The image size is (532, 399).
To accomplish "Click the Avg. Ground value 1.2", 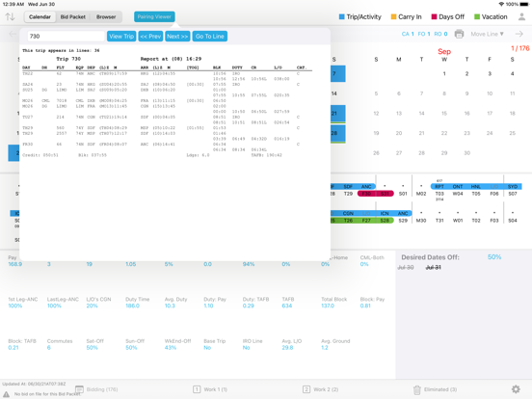I will point(325,347).
